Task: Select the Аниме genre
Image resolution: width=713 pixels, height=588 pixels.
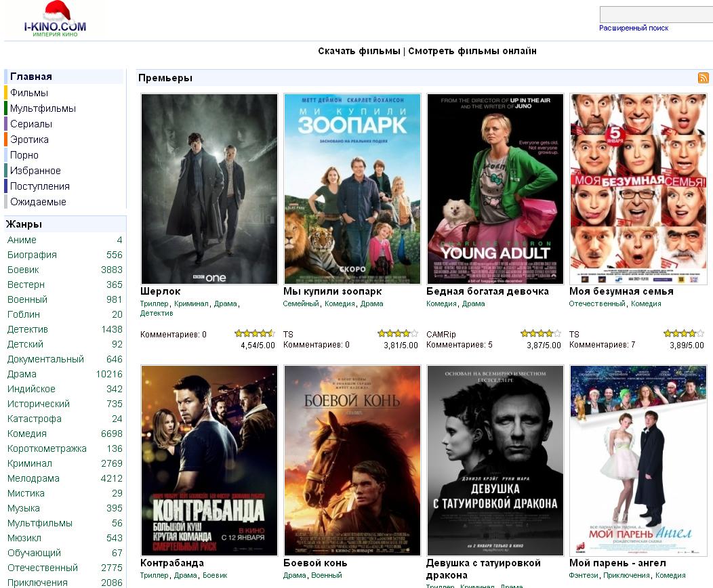Action: (22, 240)
